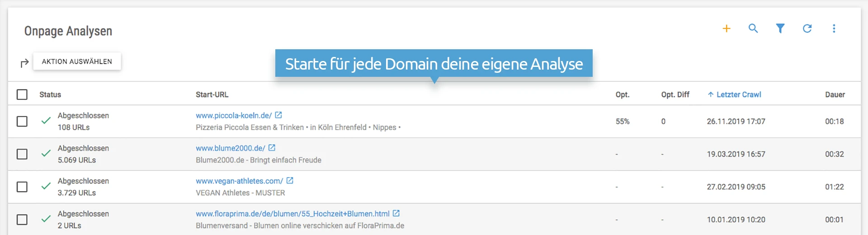Open vegan-athletes.com external link icon

290,181
